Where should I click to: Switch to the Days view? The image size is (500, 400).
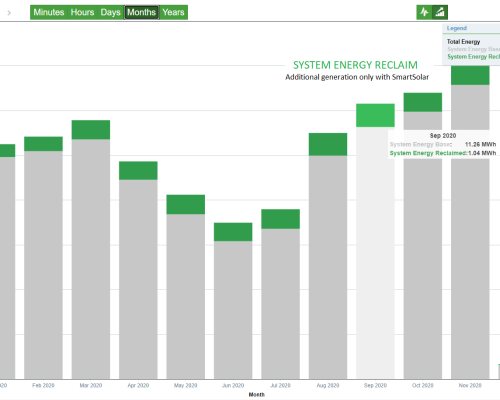click(110, 12)
